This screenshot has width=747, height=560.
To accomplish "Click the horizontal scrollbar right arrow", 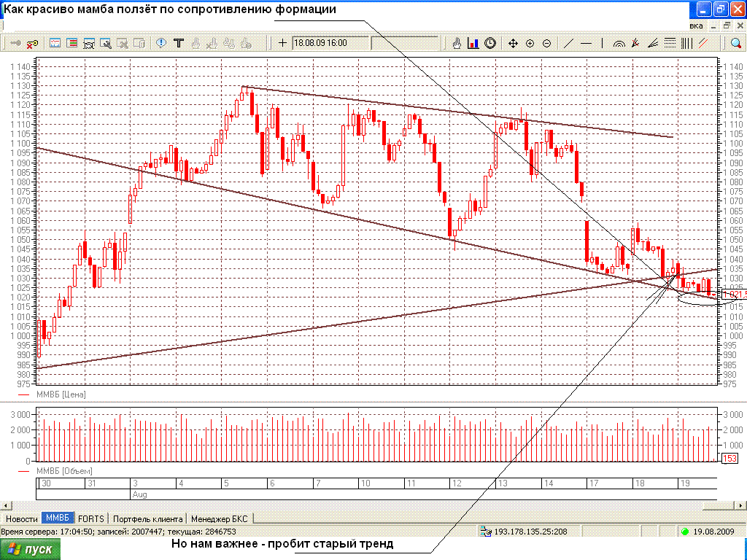I will pos(740,505).
